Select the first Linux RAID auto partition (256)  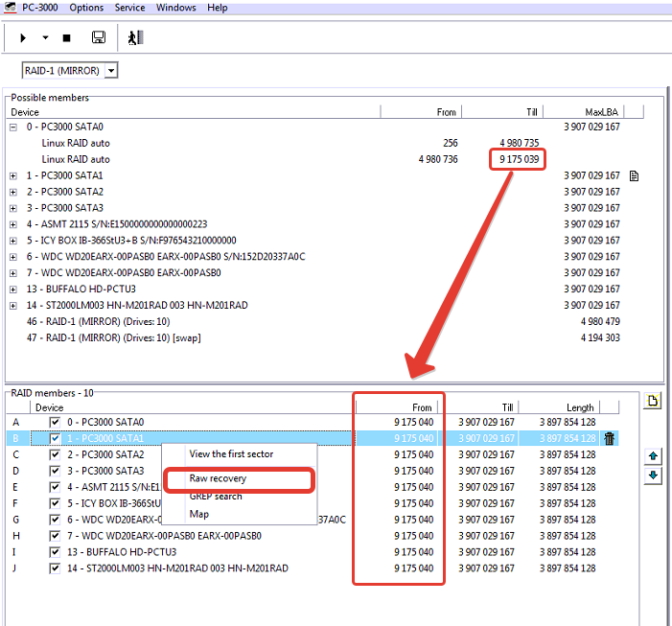(76, 143)
